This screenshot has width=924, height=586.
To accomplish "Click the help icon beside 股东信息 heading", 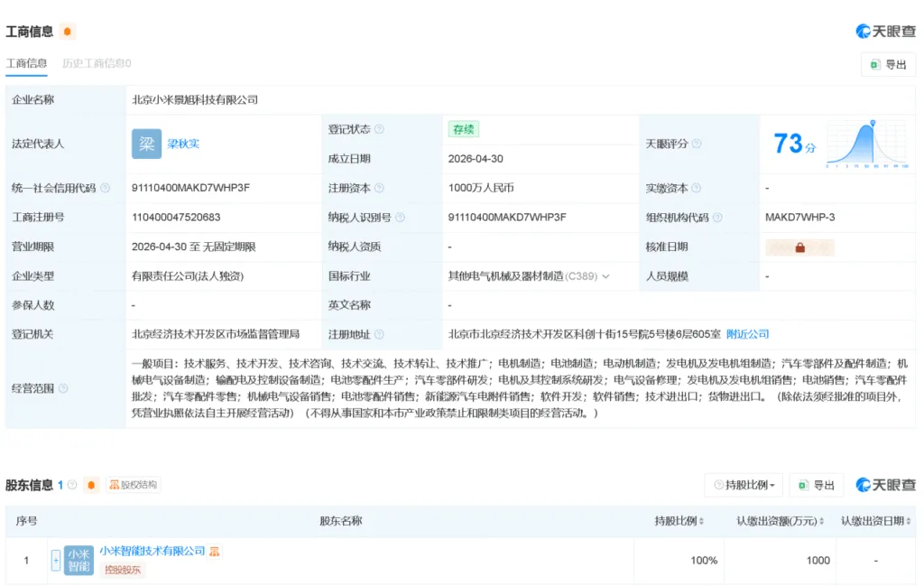I will pos(72,485).
